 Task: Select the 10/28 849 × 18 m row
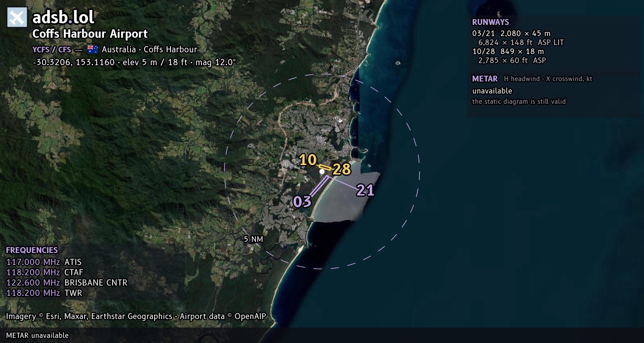click(x=508, y=51)
